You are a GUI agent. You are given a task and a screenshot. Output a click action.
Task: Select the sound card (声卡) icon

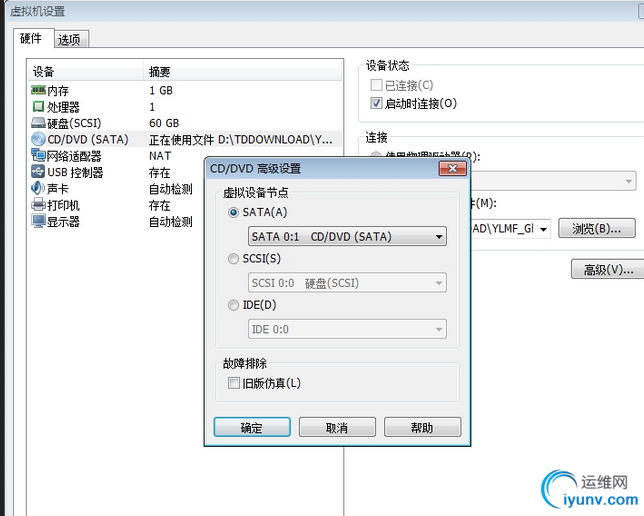pos(38,189)
